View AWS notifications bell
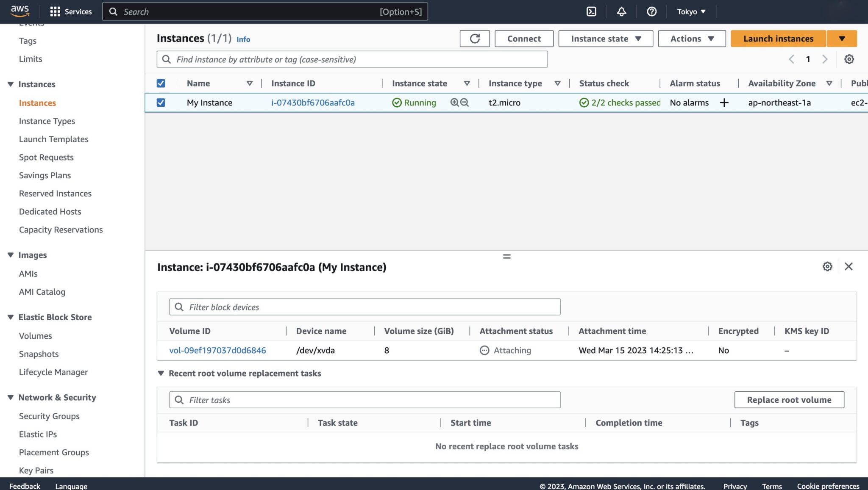 621,11
